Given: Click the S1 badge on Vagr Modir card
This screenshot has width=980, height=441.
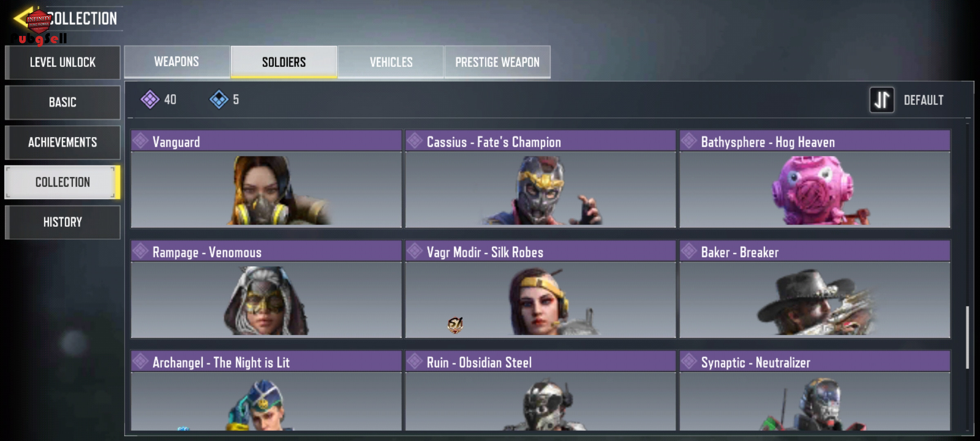Looking at the screenshot, I should point(455,325).
